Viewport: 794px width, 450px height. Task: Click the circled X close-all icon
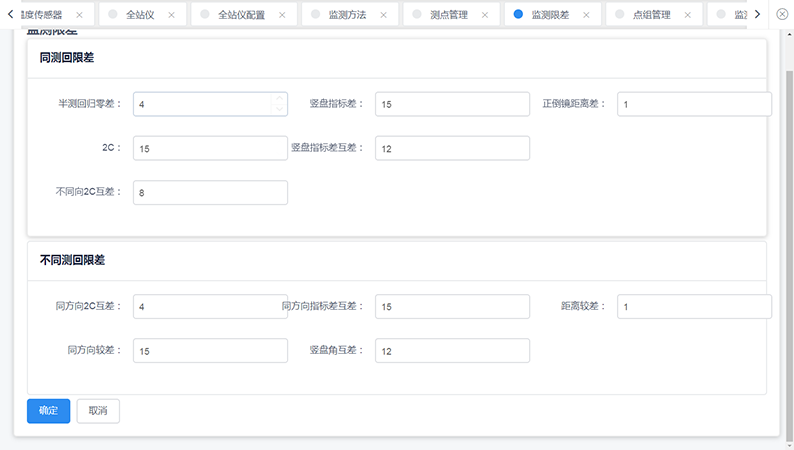point(782,14)
